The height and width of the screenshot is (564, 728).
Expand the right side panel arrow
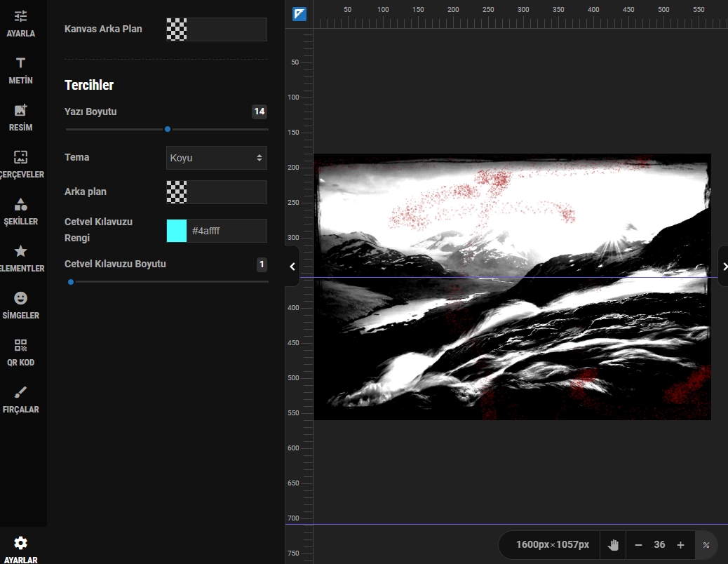[724, 267]
